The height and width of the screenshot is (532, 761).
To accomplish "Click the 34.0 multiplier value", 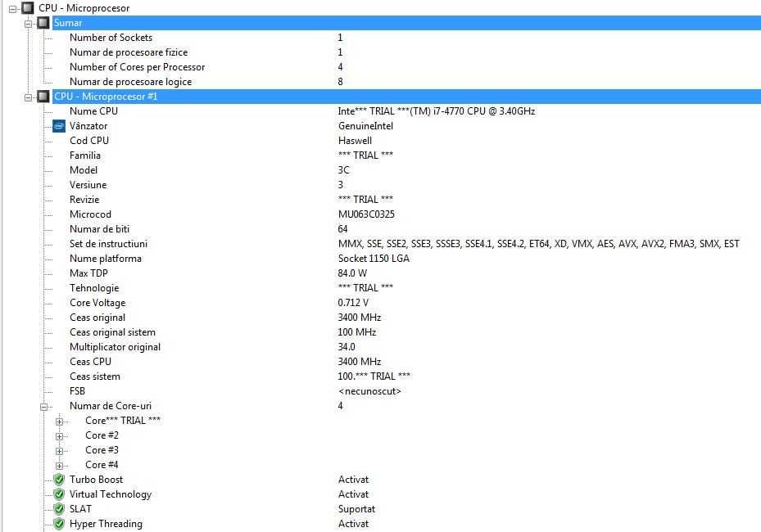I will coord(347,347).
